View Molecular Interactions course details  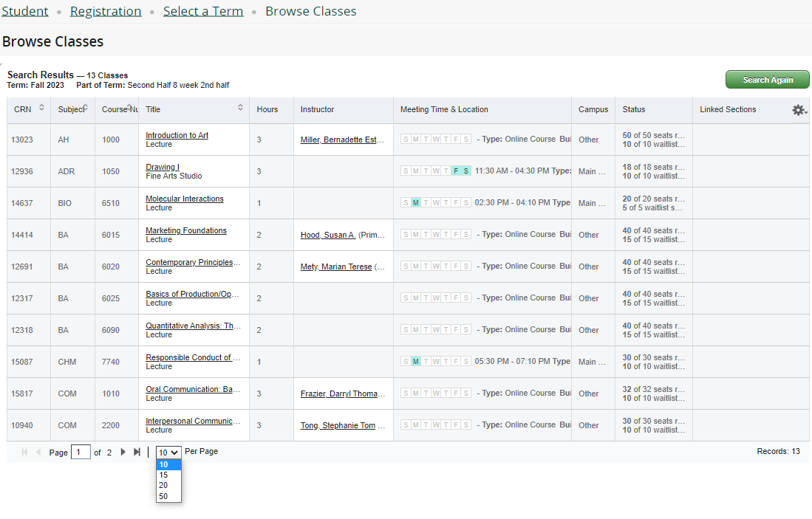(x=185, y=199)
